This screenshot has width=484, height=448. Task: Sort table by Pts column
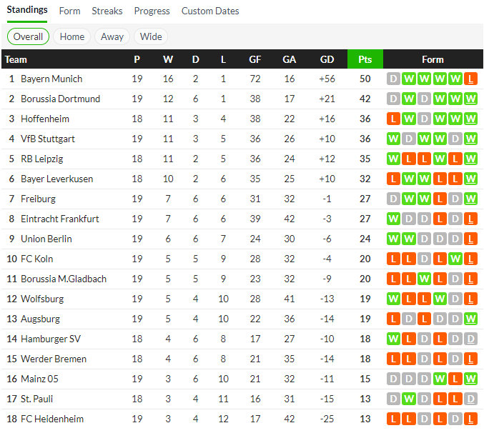pos(365,59)
